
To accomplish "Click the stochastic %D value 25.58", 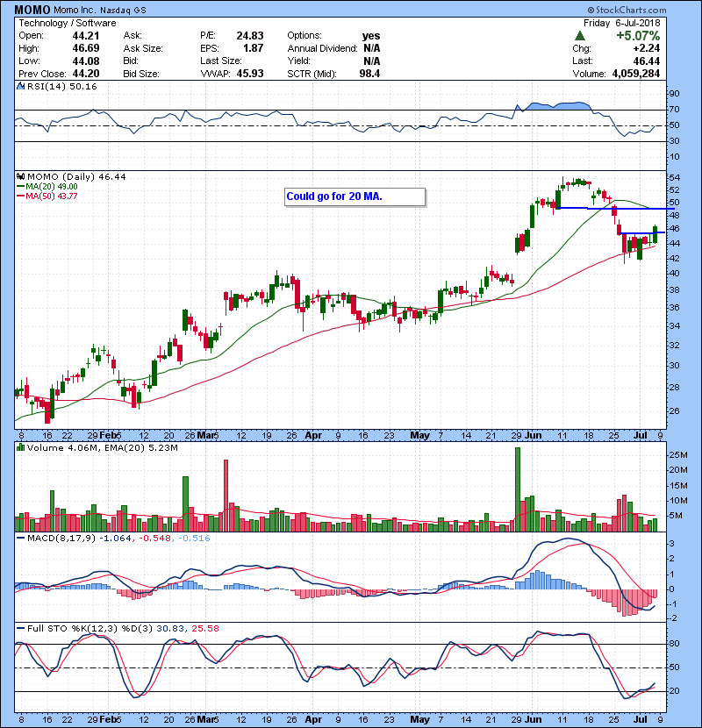I will (x=204, y=629).
